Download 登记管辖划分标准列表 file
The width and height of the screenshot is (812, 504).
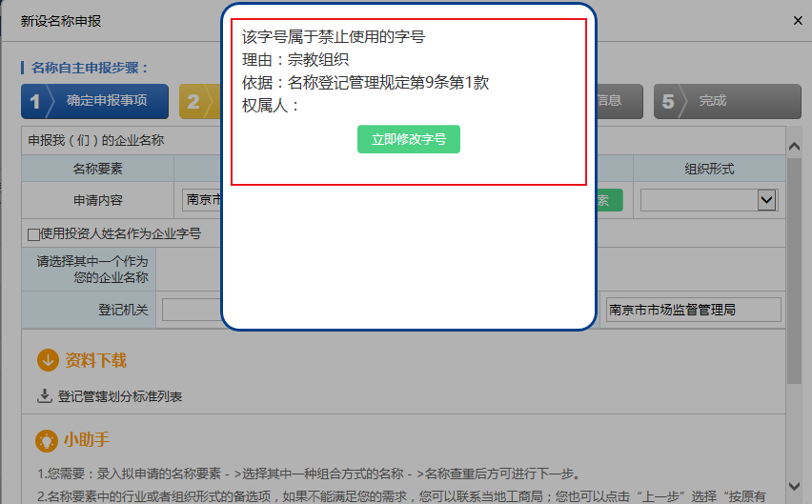click(120, 397)
